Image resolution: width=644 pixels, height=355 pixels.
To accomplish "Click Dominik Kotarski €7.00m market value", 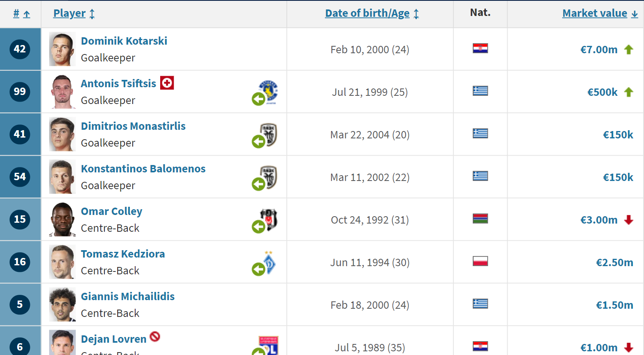I will (x=599, y=50).
